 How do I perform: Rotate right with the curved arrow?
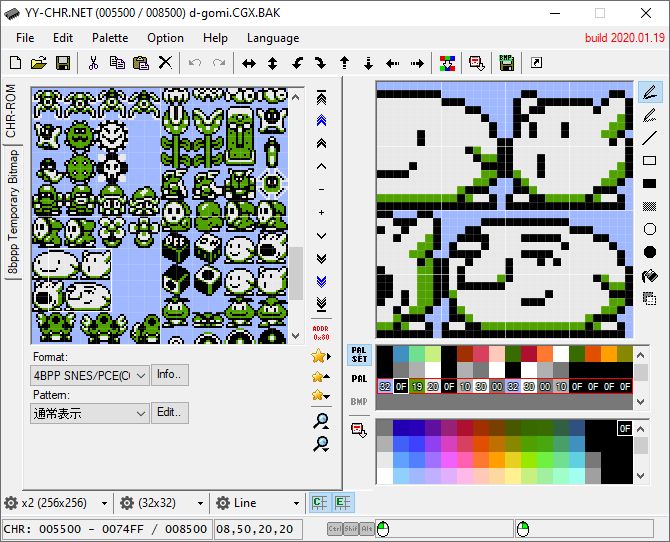pos(320,64)
